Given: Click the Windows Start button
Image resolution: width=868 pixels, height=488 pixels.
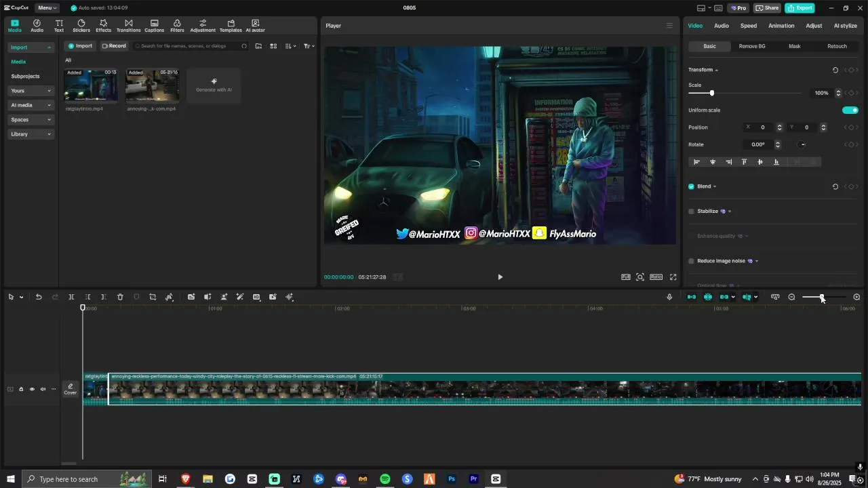Looking at the screenshot, I should (11, 479).
